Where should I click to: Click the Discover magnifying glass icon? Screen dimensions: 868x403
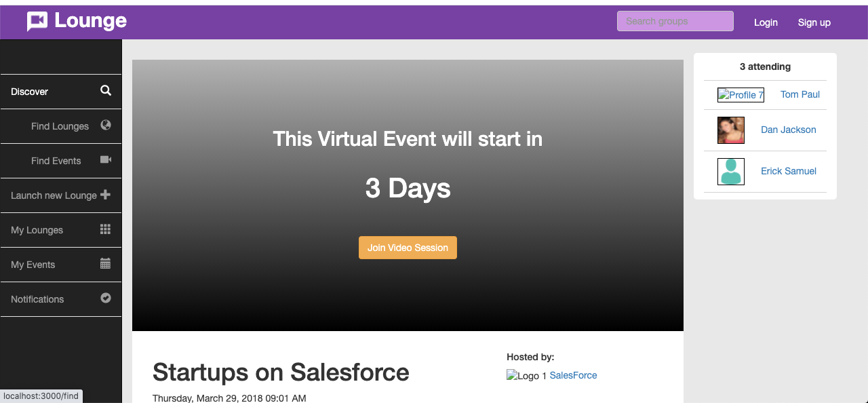coord(106,90)
